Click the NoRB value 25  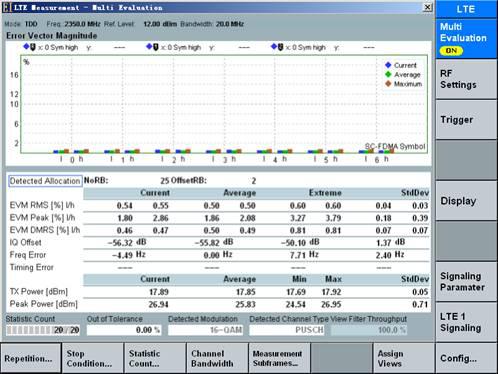tap(165, 181)
